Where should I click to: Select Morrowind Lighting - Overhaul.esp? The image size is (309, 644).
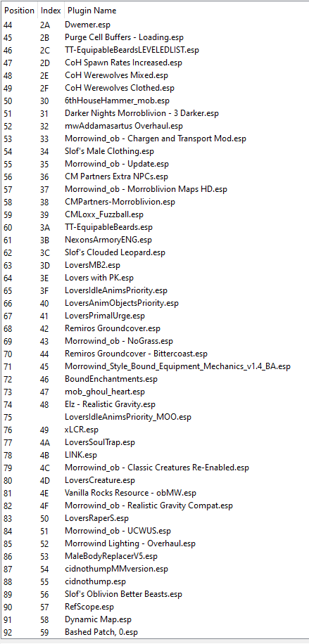click(130, 543)
